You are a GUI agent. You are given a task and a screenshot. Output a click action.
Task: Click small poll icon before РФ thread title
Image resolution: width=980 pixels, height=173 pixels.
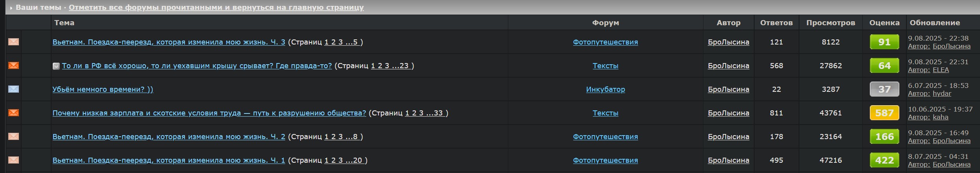pos(56,66)
